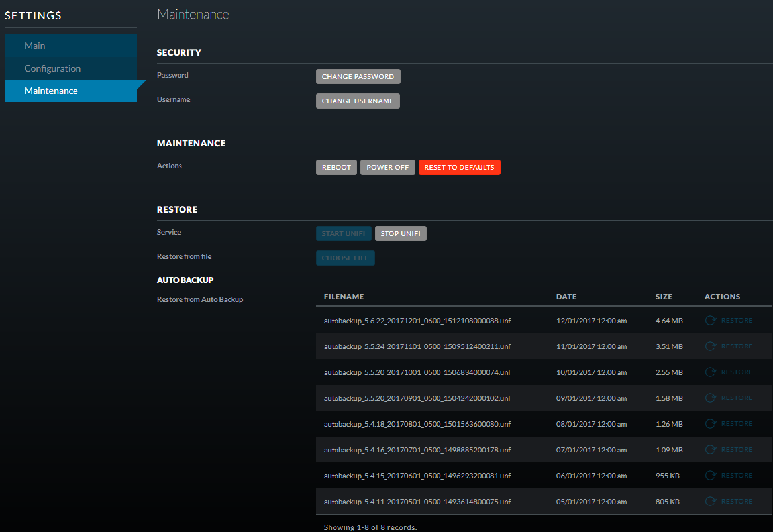773x532 pixels.
Task: Click the Start UniFi button
Action: pyautogui.click(x=343, y=234)
